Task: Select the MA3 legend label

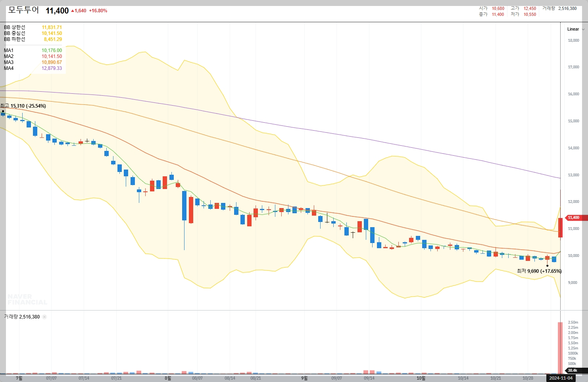Action: coord(9,62)
